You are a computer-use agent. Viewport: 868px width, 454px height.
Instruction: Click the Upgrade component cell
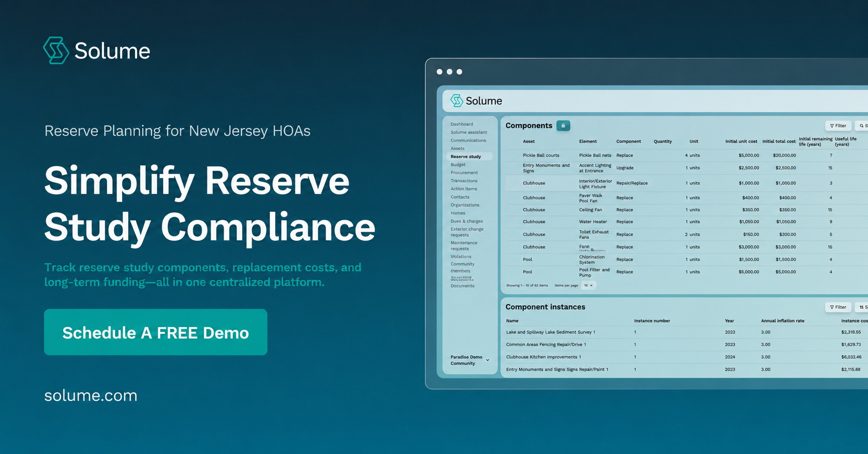click(625, 168)
